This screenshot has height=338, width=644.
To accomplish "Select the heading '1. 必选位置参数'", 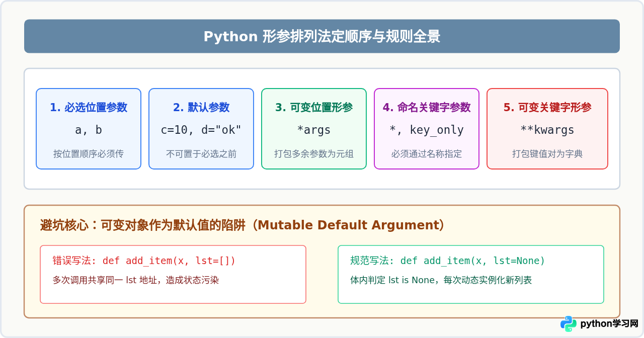I will click(89, 107).
